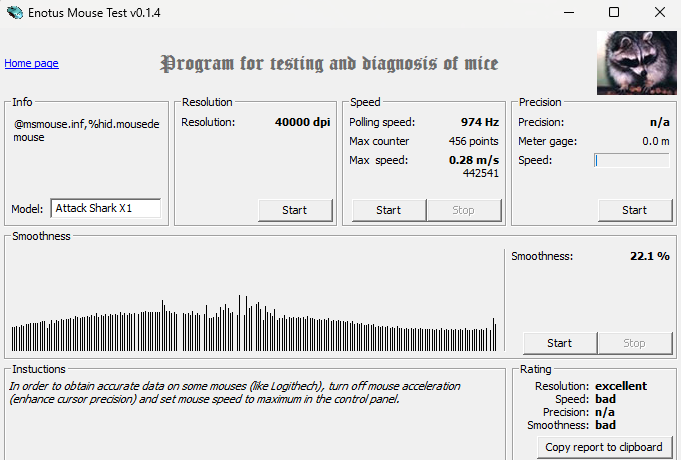
Task: Click the Model field containing Attack Shark X1
Action: (105, 209)
